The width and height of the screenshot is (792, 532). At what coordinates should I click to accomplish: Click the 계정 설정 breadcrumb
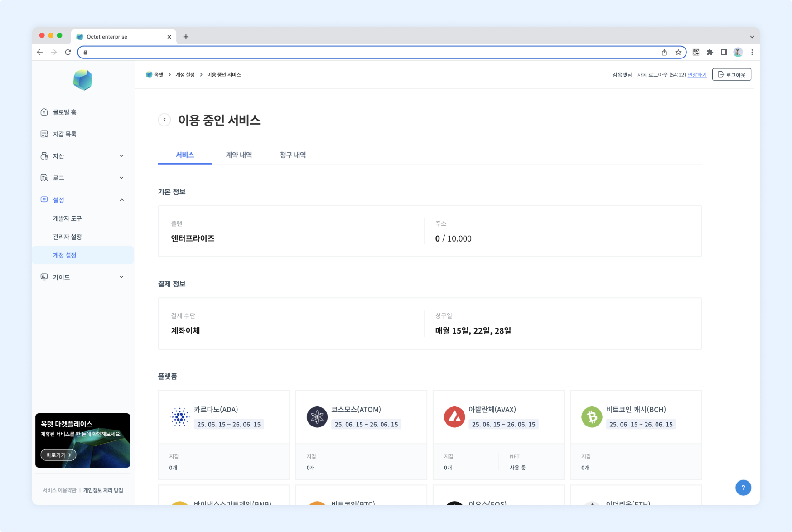pyautogui.click(x=185, y=75)
